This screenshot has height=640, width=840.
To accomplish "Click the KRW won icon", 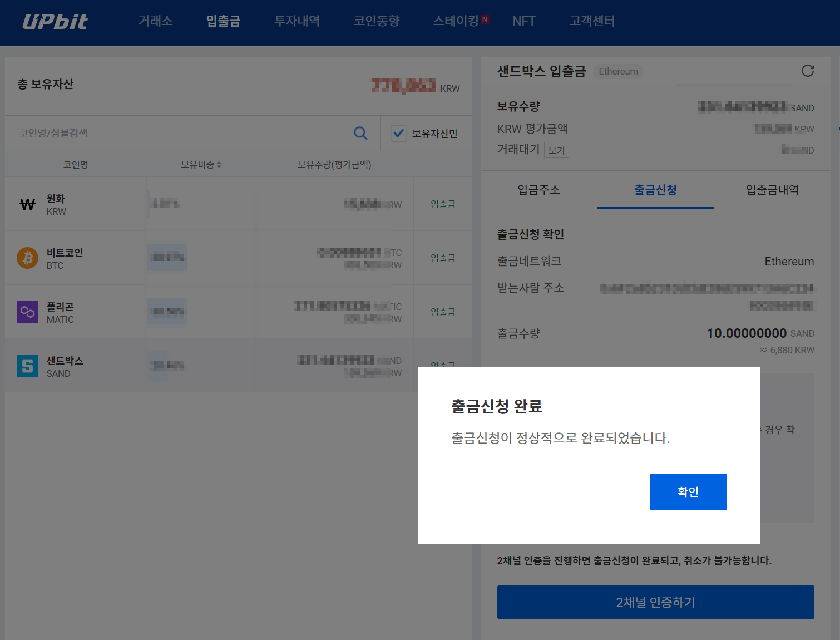I will point(27,204).
